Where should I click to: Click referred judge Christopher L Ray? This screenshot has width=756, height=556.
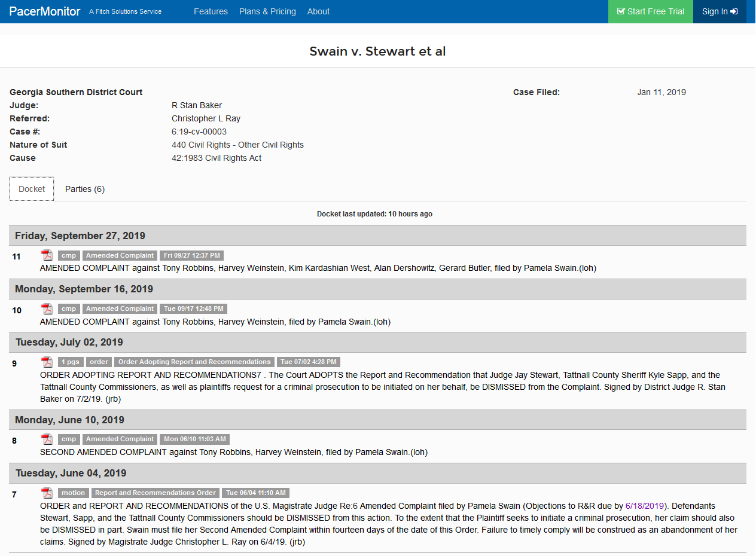(x=206, y=118)
